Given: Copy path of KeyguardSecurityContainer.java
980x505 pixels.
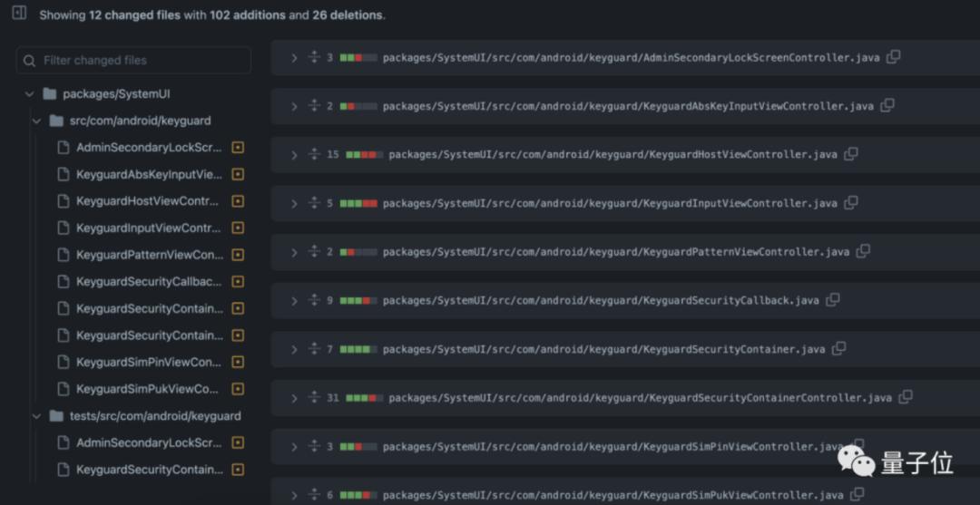Looking at the screenshot, I should coord(838,349).
